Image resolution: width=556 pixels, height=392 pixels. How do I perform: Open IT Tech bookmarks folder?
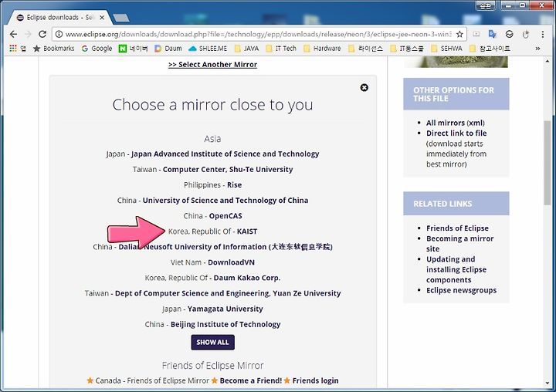[281, 48]
